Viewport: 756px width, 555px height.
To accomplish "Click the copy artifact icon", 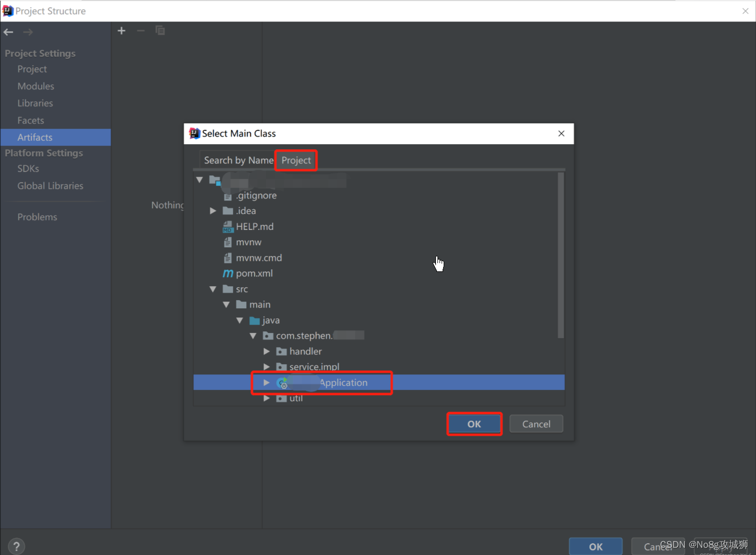I will [x=160, y=31].
